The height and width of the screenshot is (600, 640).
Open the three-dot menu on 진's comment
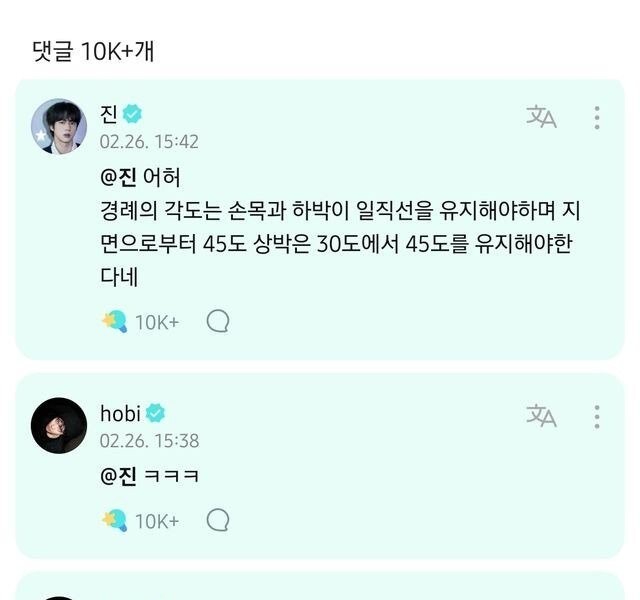click(x=597, y=117)
